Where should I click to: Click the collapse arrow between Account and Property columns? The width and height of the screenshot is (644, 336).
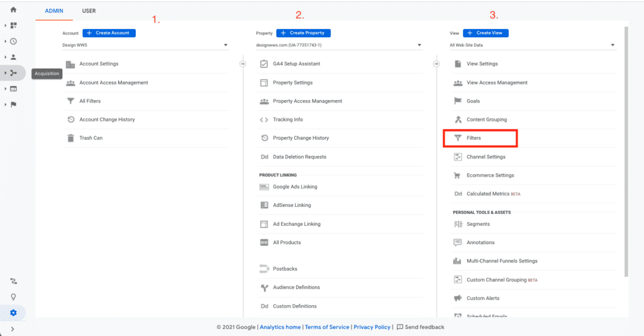pos(243,64)
